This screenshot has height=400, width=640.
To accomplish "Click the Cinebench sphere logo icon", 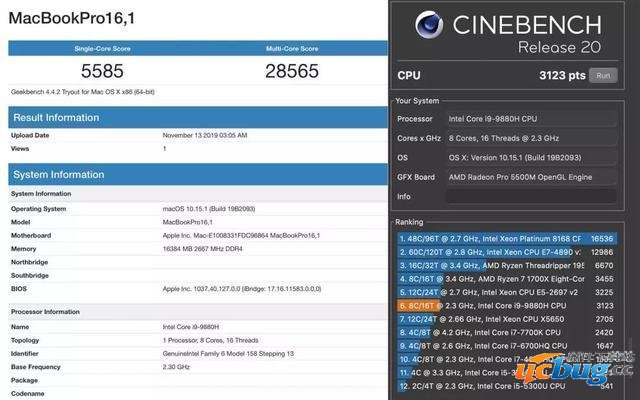I will (x=431, y=30).
